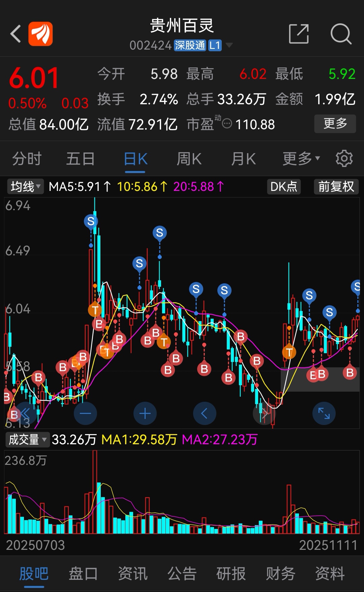Tap the rightmost B marker in gray band
364x592 pixels.
pos(350,373)
